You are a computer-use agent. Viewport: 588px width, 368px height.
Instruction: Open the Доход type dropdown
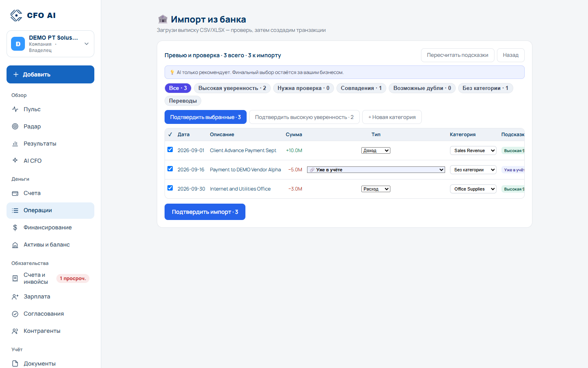pyautogui.click(x=376, y=150)
